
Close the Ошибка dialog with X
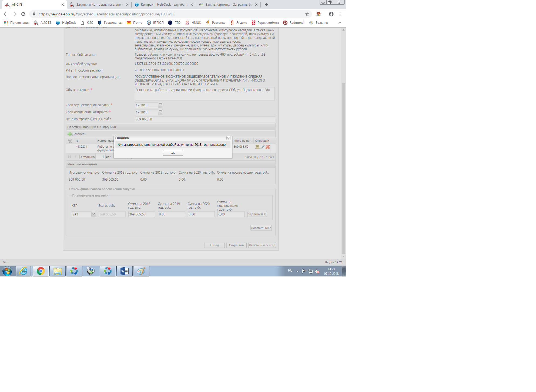pyautogui.click(x=228, y=138)
